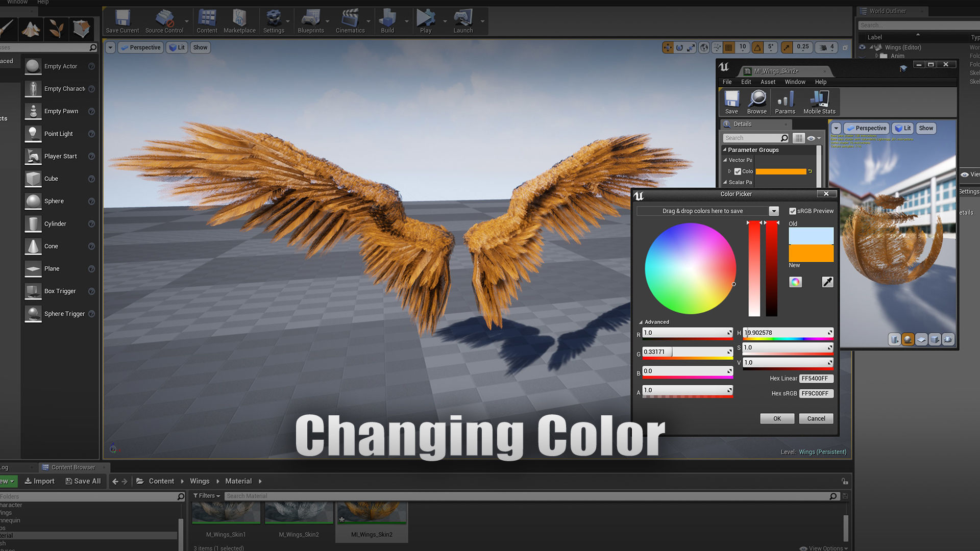
Task: Click the hue color wheel
Action: tap(690, 268)
